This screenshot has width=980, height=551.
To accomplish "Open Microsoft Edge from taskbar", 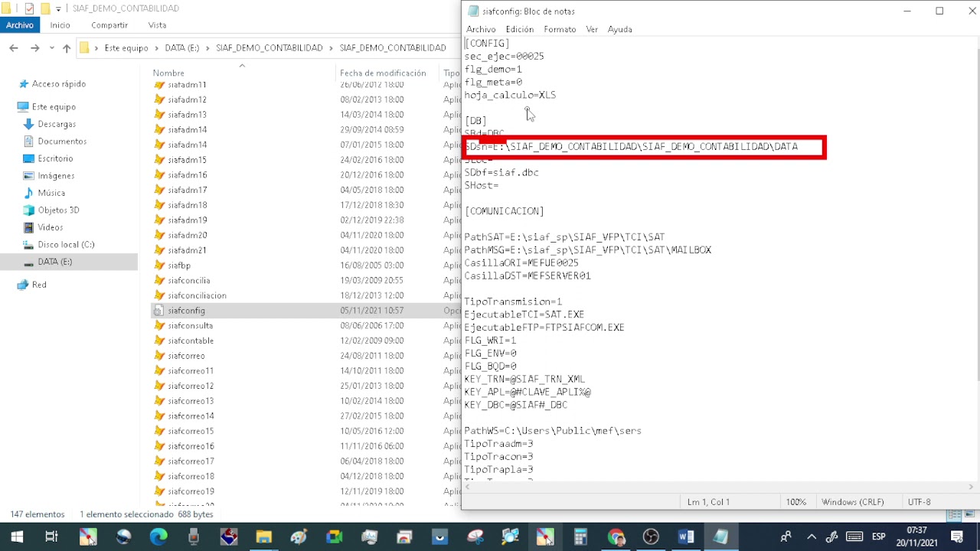I will click(158, 537).
